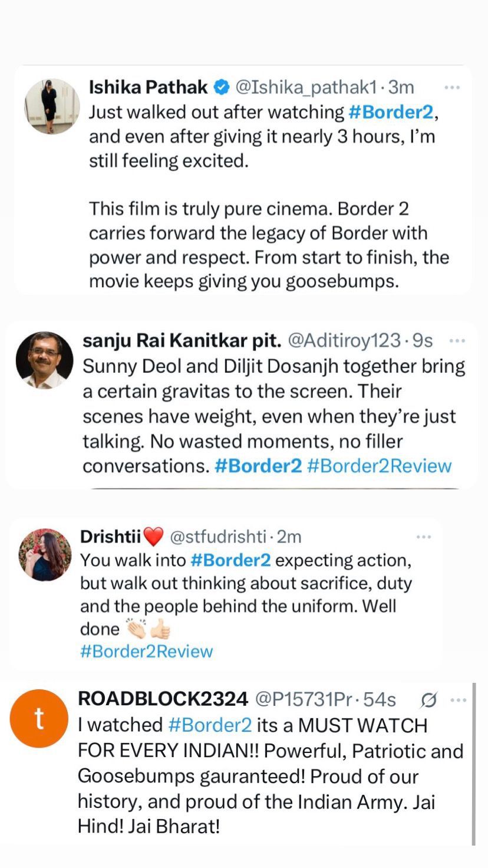This screenshot has width=488, height=868.
Task: Open more options on Ishika Pathak's tweet
Action: tap(451, 87)
